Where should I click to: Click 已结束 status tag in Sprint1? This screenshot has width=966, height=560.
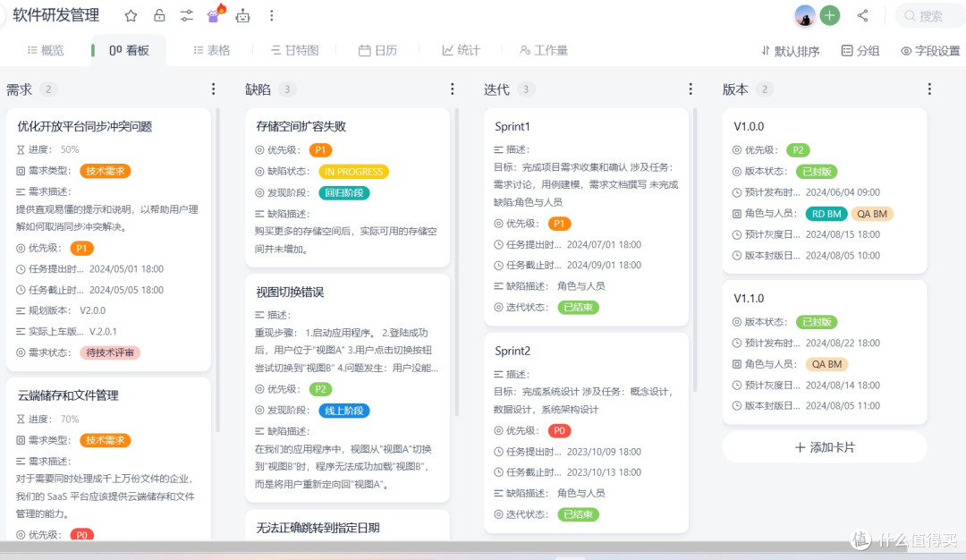[x=578, y=308]
